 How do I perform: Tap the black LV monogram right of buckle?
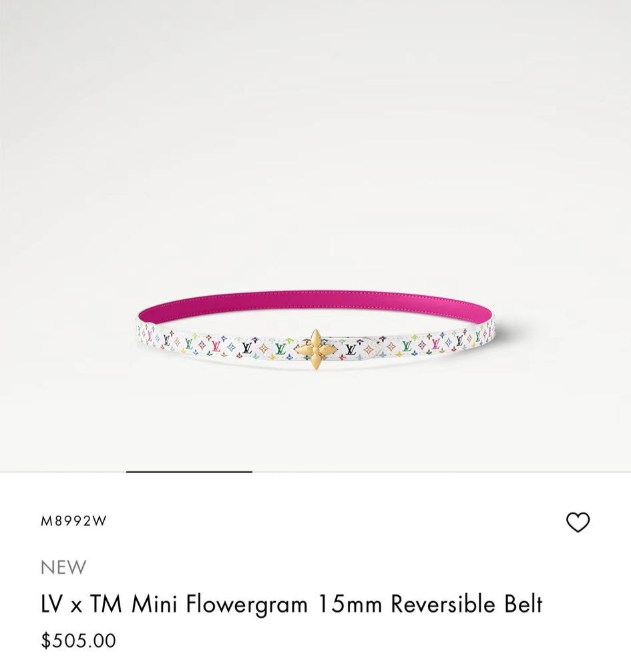(x=351, y=349)
